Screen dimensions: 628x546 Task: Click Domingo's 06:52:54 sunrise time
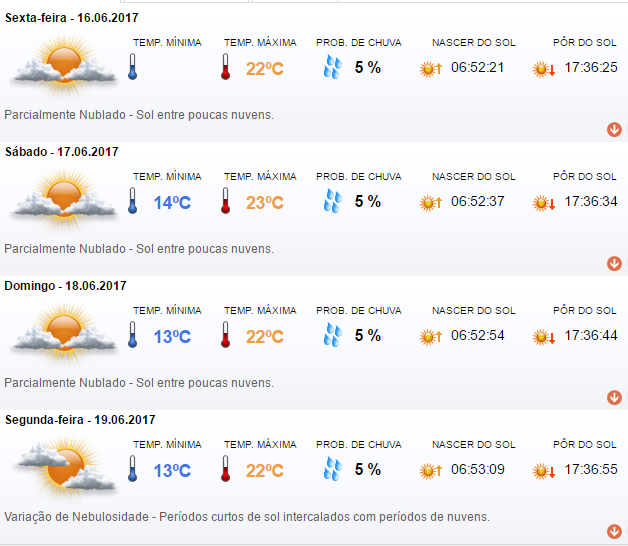[x=477, y=336]
